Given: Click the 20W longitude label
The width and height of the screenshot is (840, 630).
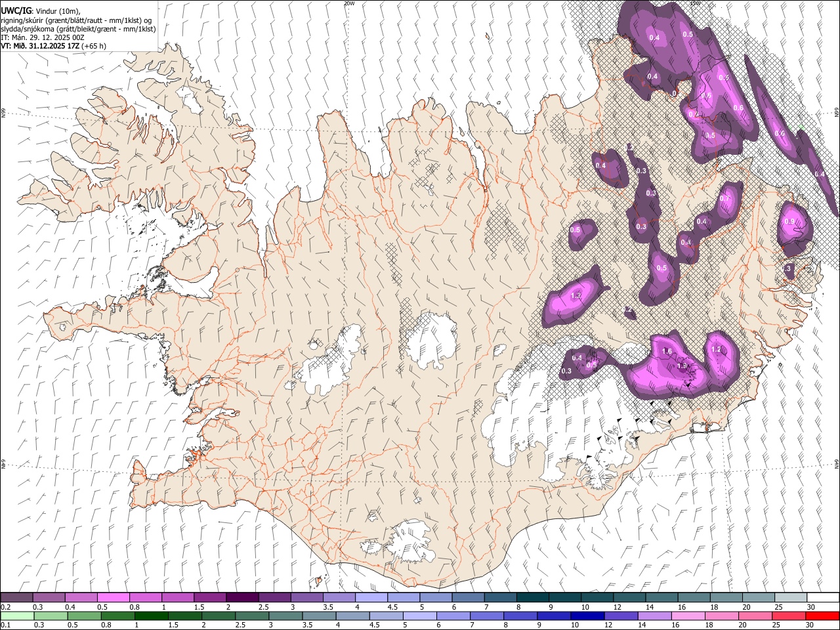Looking at the screenshot, I should (349, 3).
